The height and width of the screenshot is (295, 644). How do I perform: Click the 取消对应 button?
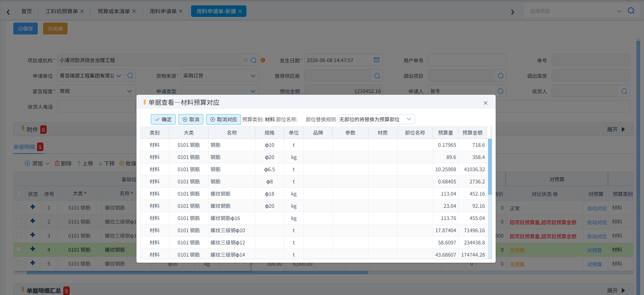[223, 120]
